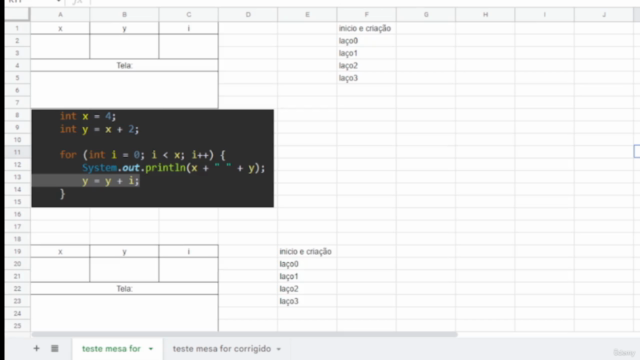The image size is (640, 360).
Task: Select column J header
Action: [x=604, y=15]
